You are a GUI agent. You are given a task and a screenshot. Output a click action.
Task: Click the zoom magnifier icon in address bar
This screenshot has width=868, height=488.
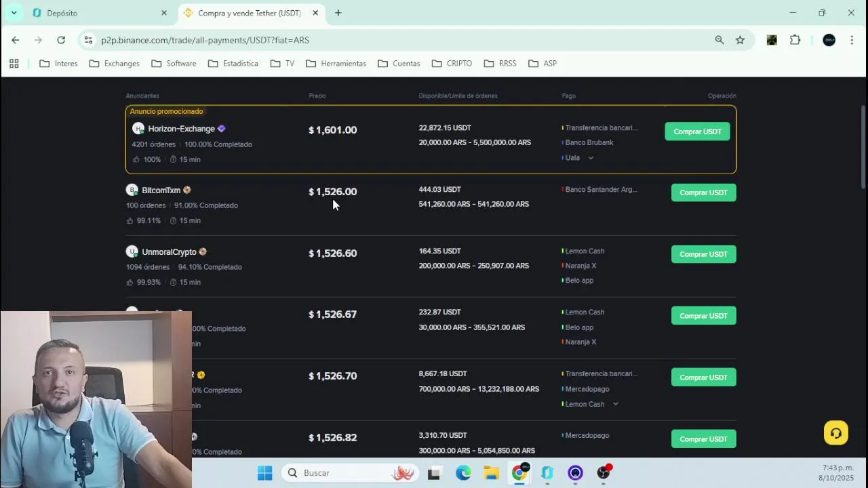pos(719,40)
